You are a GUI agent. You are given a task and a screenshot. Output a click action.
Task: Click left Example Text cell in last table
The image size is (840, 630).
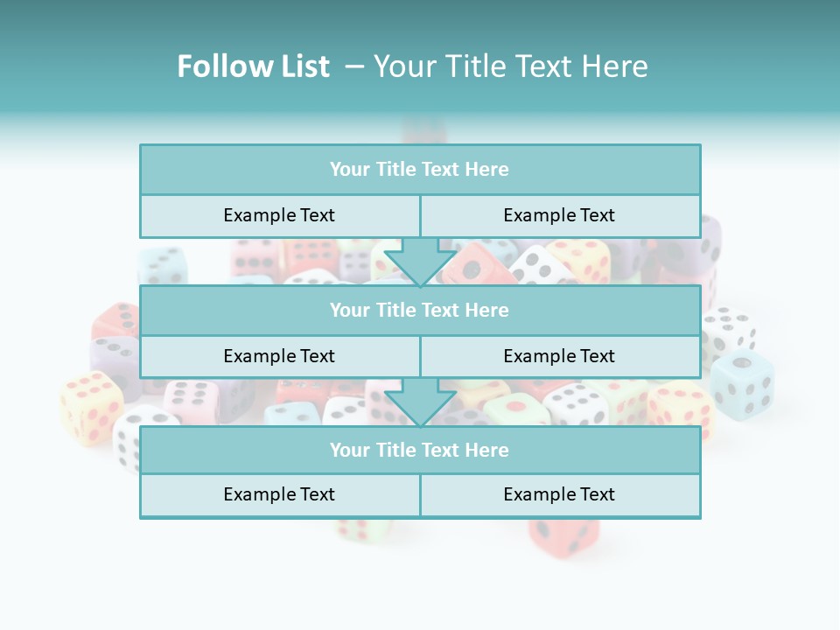click(x=280, y=494)
